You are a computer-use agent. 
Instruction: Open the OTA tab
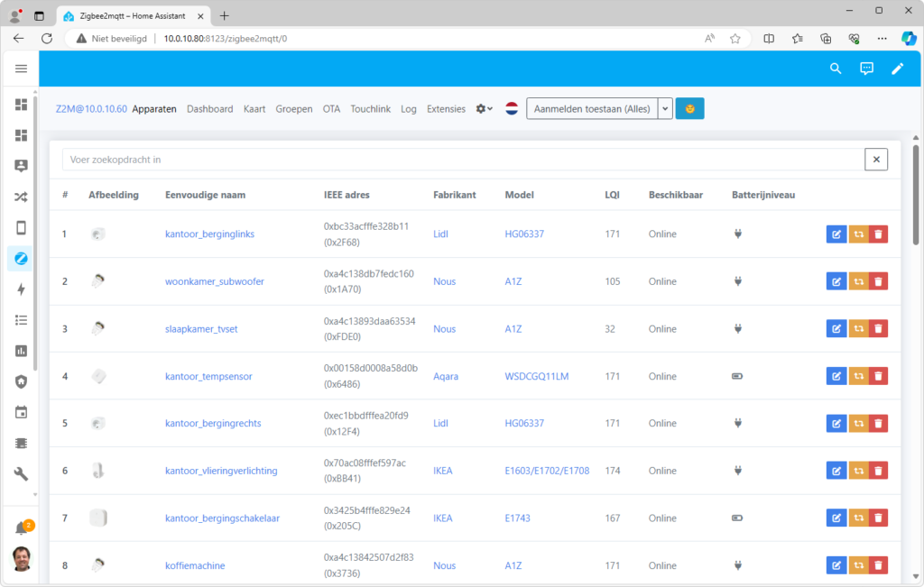click(331, 109)
